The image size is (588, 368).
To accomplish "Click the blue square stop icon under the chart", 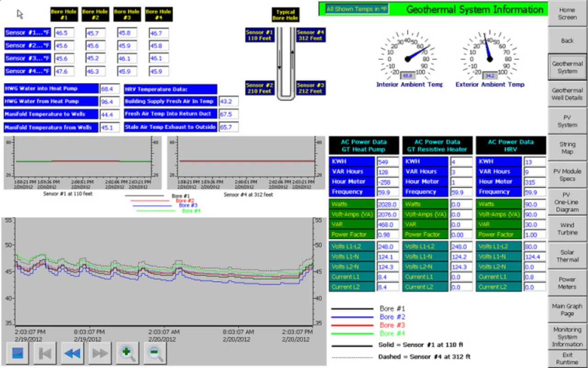I will pyautogui.click(x=17, y=353).
